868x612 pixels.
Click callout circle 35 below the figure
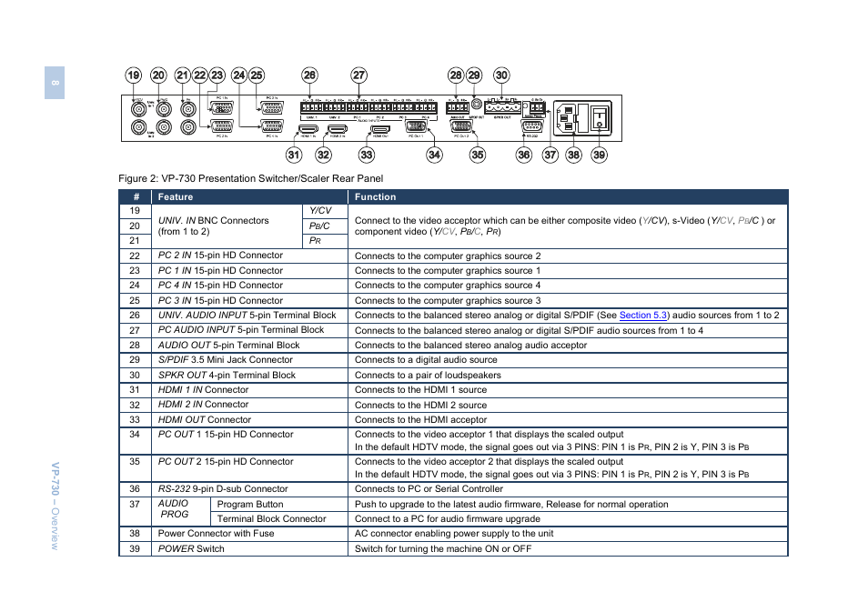(477, 155)
